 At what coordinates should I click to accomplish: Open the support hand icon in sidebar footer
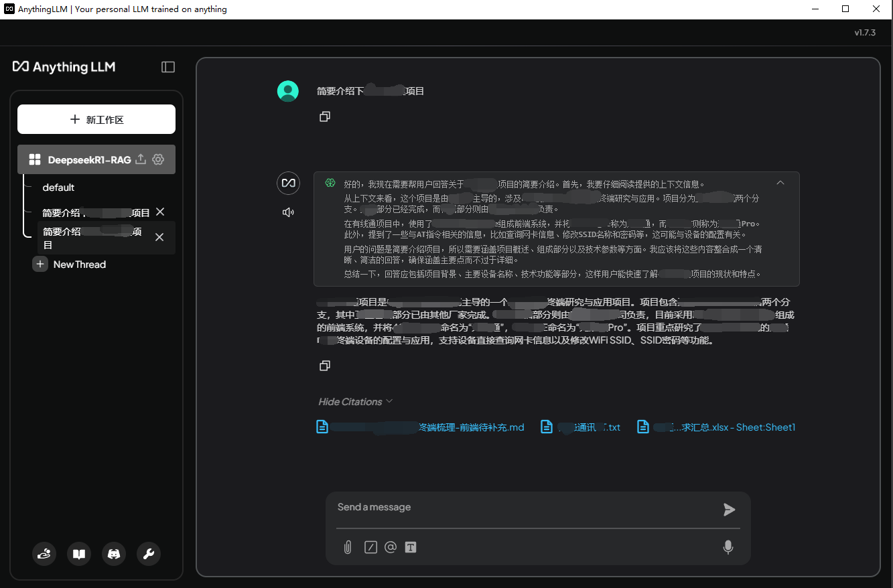click(44, 554)
